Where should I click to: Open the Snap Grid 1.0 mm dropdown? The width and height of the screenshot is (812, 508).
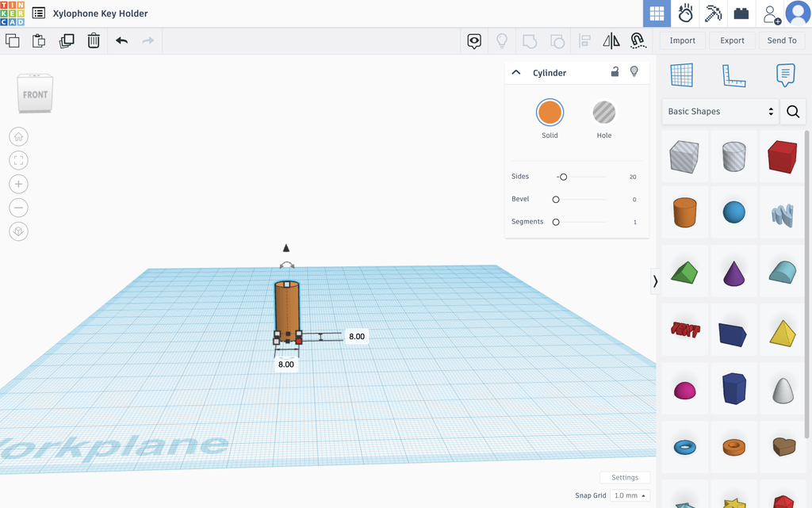click(629, 495)
